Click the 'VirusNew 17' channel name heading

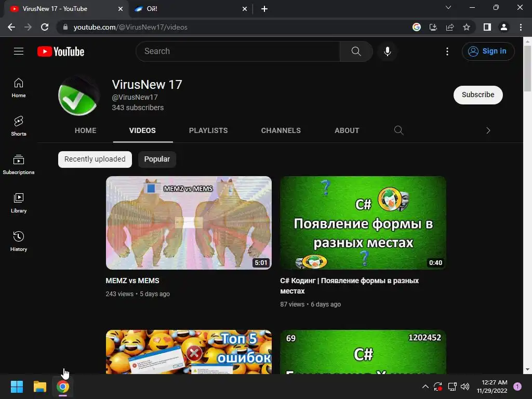pos(147,85)
